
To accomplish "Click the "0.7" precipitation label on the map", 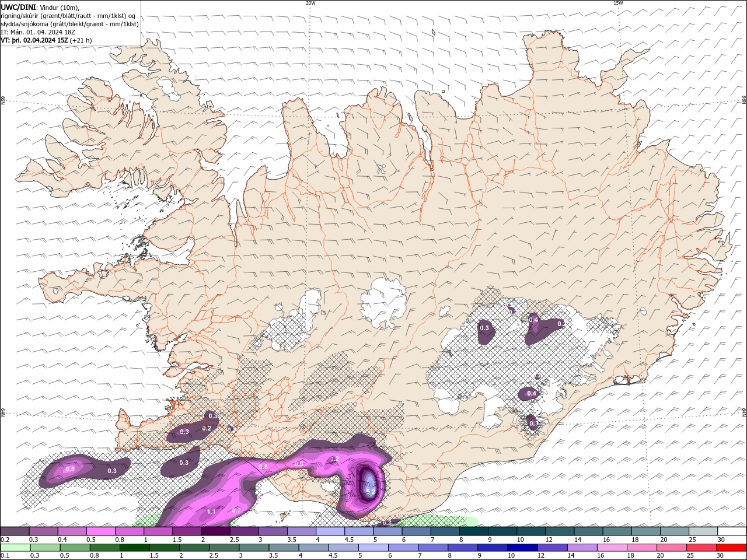I will click(x=236, y=510).
